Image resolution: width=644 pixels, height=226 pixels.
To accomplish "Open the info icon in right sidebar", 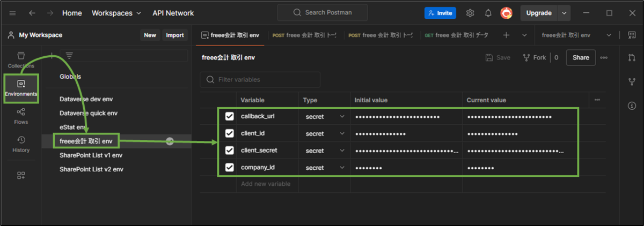I will [632, 106].
